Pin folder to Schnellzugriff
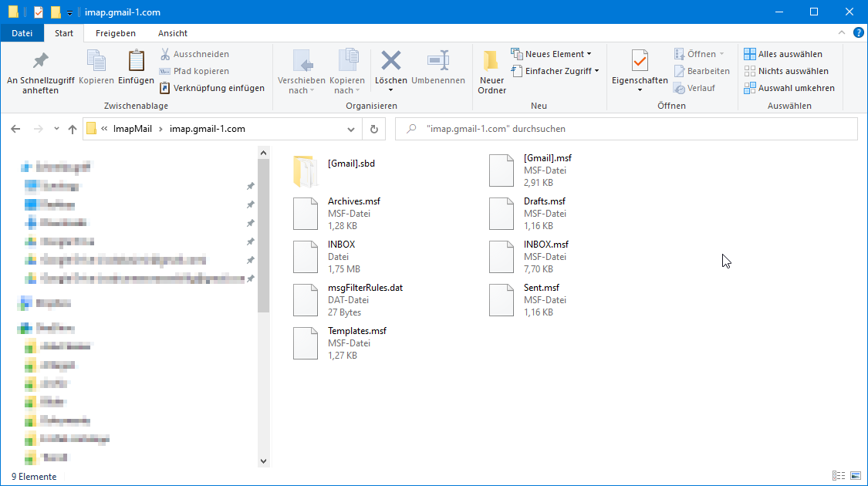The image size is (868, 486). click(40, 73)
